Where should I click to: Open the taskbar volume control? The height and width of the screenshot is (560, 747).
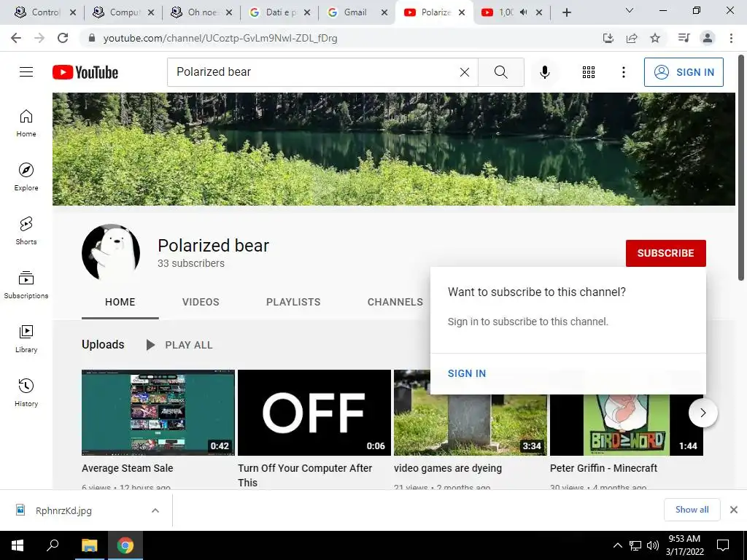653,545
